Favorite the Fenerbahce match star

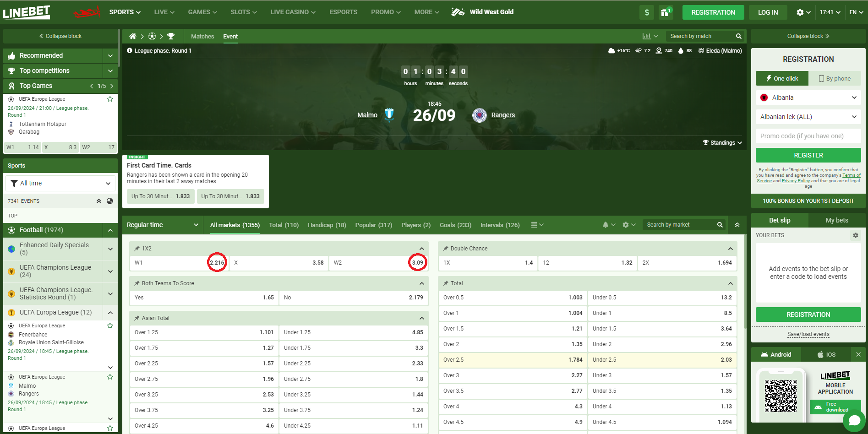[x=110, y=325]
